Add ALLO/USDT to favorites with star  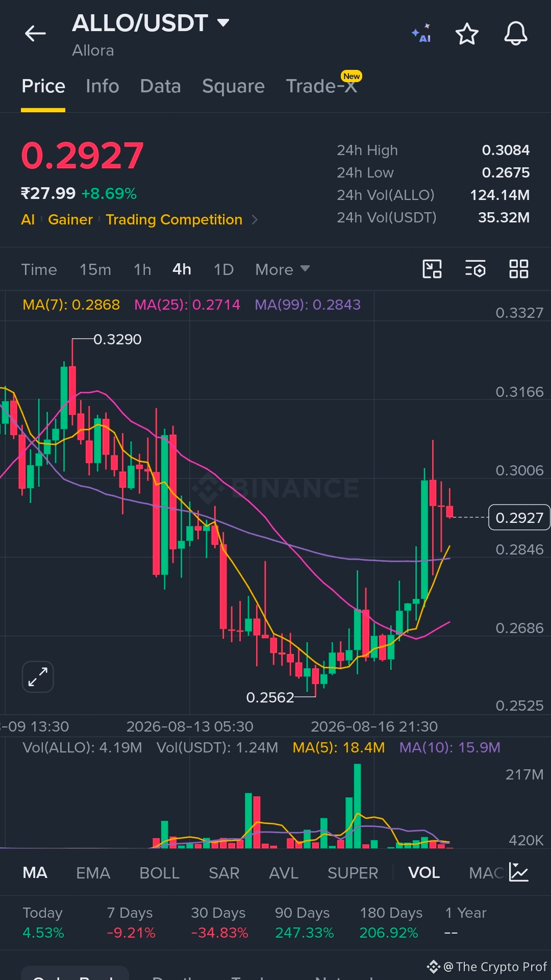467,34
